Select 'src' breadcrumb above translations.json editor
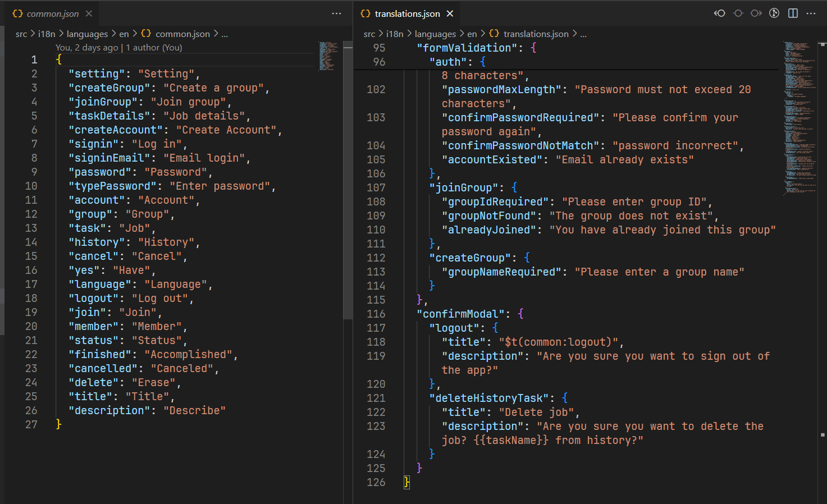The image size is (827, 504). coord(369,34)
